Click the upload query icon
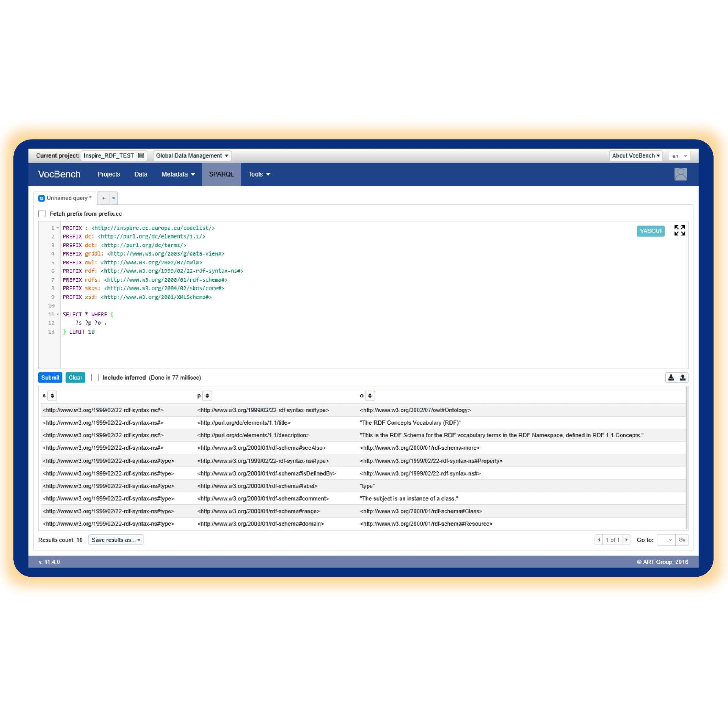The image size is (728, 728). click(x=682, y=377)
